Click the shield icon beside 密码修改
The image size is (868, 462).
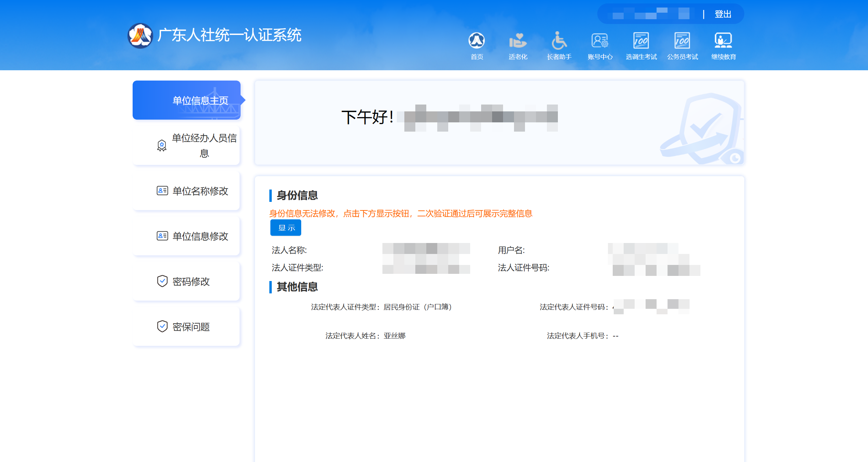[x=162, y=281]
